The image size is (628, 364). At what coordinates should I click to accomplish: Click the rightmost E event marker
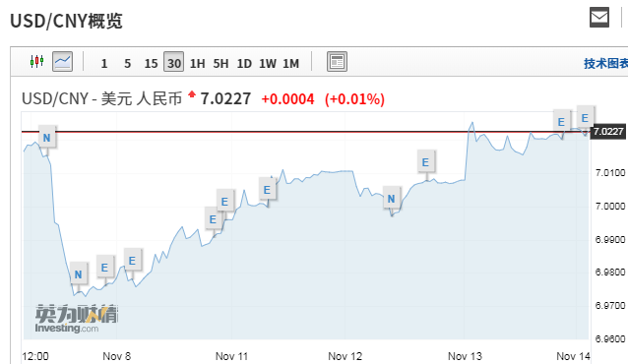coord(585,118)
